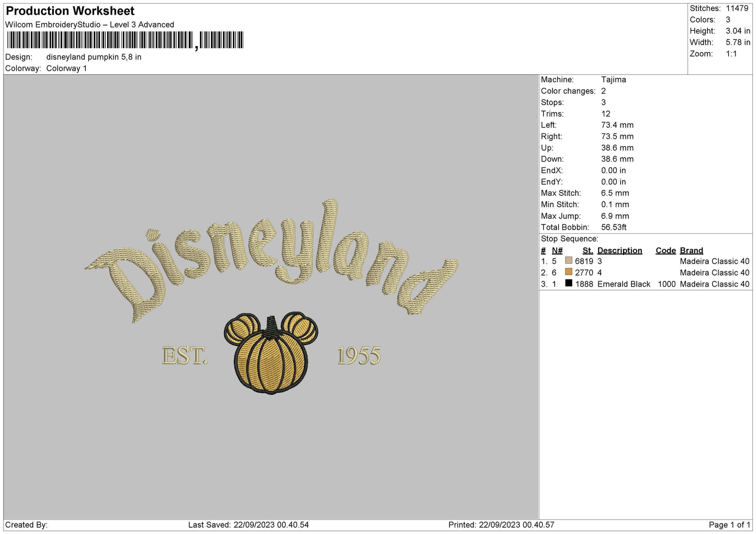Select the 'Wilcom EmbroideryStudio – Level 3 Advanced' text
The height and width of the screenshot is (534, 756).
pyautogui.click(x=89, y=25)
